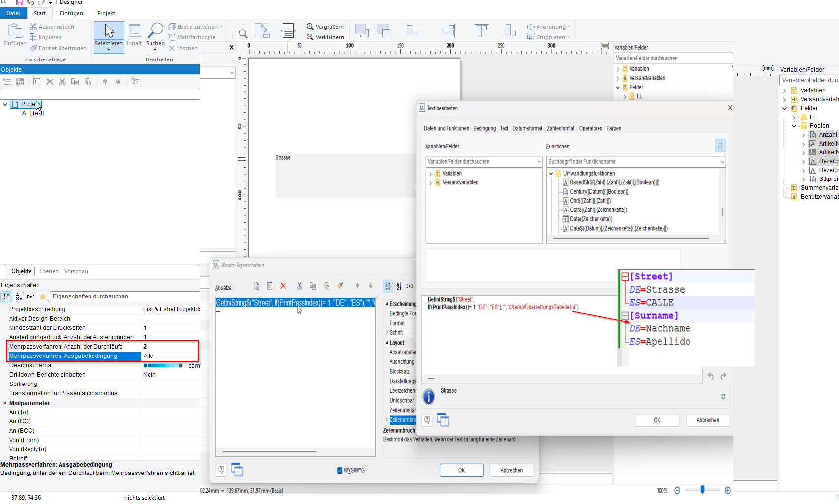Click the Vergrößern zoom-in button
The width and height of the screenshot is (839, 504).
tap(325, 27)
